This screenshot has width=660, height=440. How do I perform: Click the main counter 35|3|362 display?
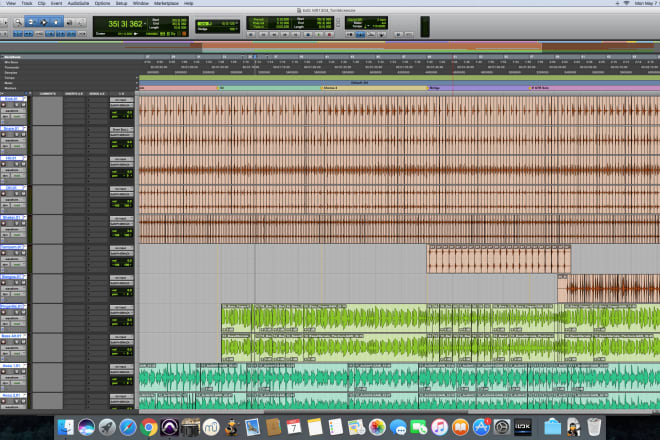[125, 24]
